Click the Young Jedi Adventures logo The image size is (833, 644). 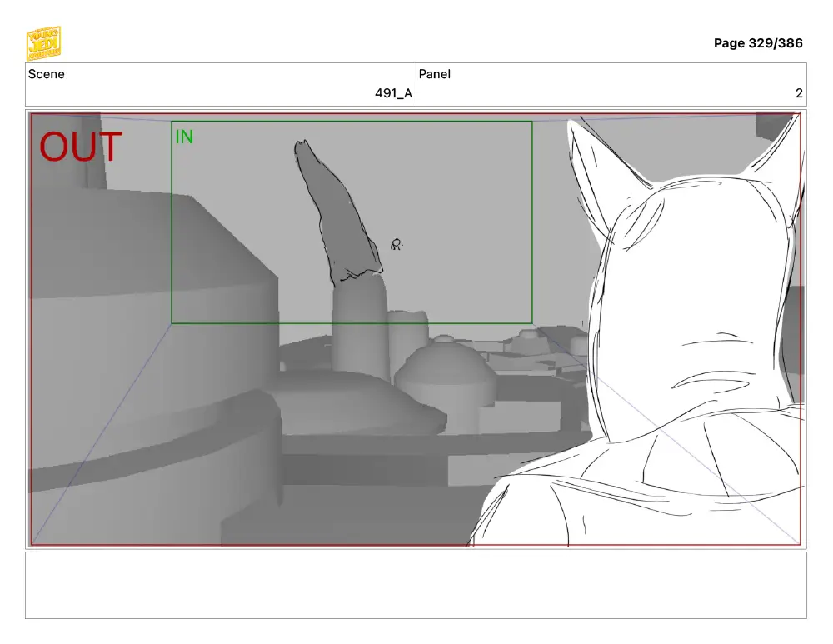tap(43, 43)
